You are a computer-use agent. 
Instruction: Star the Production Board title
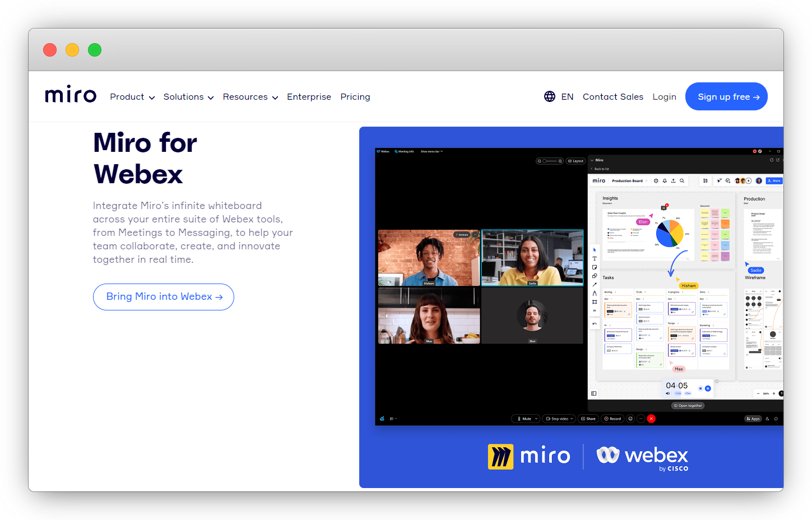pyautogui.click(x=647, y=181)
